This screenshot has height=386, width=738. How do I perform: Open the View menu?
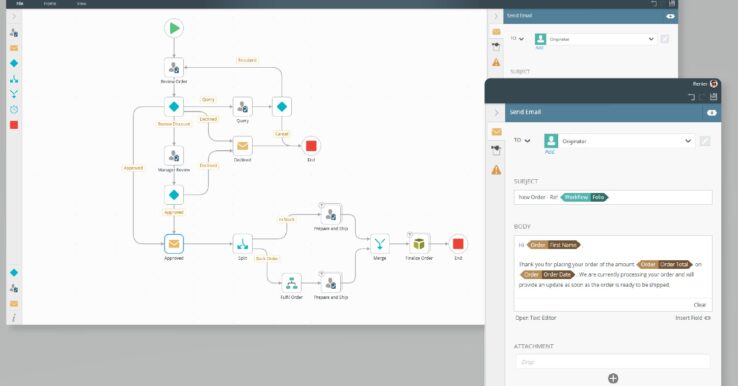[x=81, y=3]
